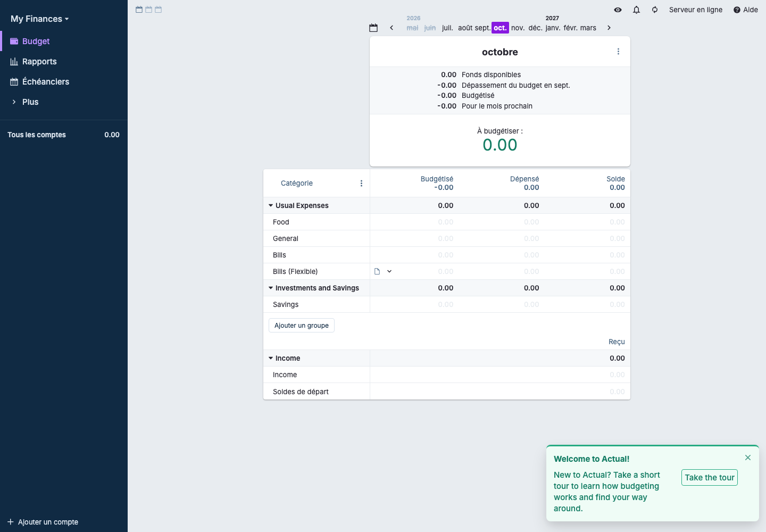Viewport: 766px width, 532px height.
Task: Click the Soldes de départ category
Action: click(301, 392)
